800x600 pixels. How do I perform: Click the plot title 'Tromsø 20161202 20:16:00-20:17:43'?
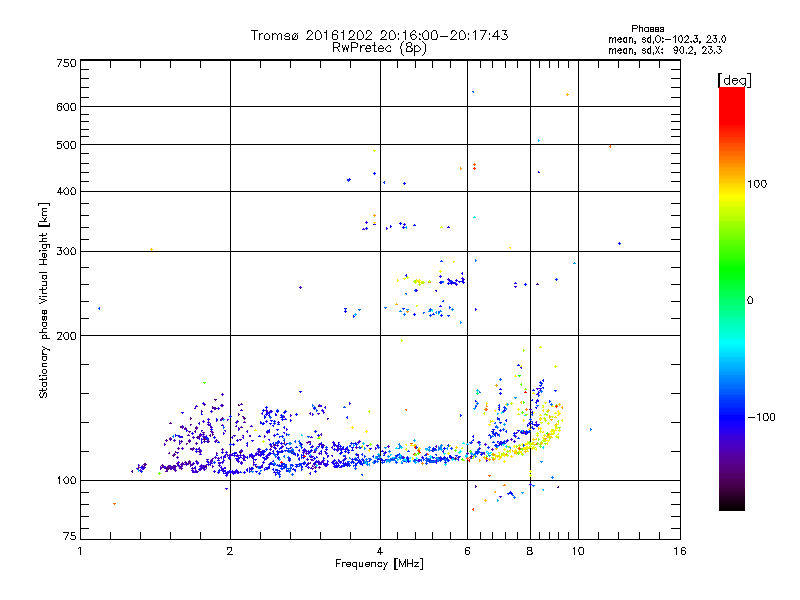pyautogui.click(x=379, y=35)
